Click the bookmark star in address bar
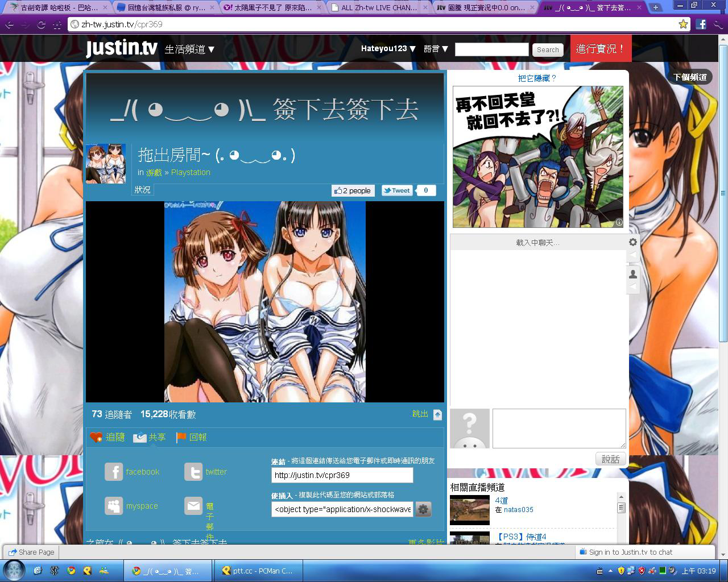The width and height of the screenshot is (728, 582). tap(683, 24)
